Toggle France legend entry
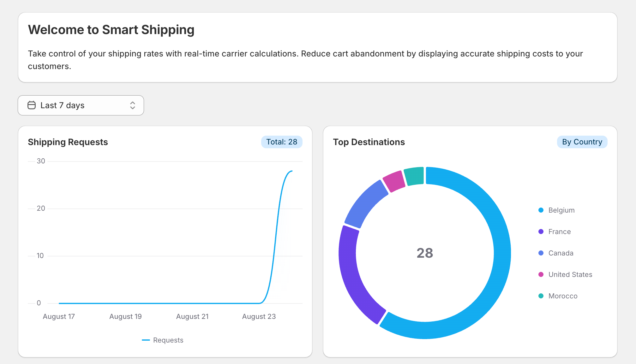636x364 pixels. 559,232
